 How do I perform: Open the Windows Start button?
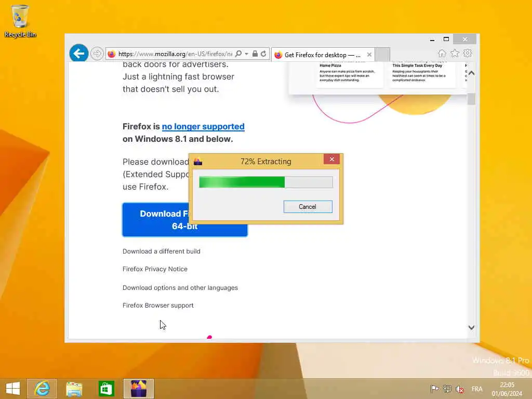point(13,389)
